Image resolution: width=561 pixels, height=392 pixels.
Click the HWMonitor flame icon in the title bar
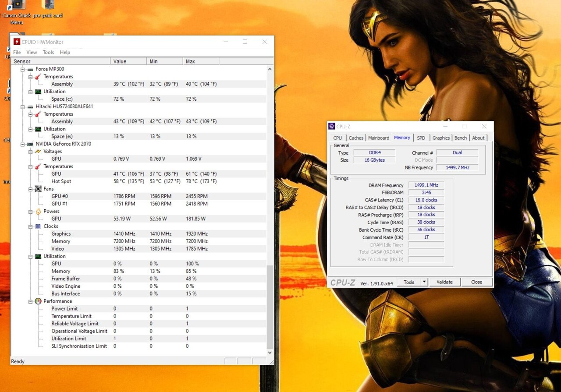(x=16, y=42)
